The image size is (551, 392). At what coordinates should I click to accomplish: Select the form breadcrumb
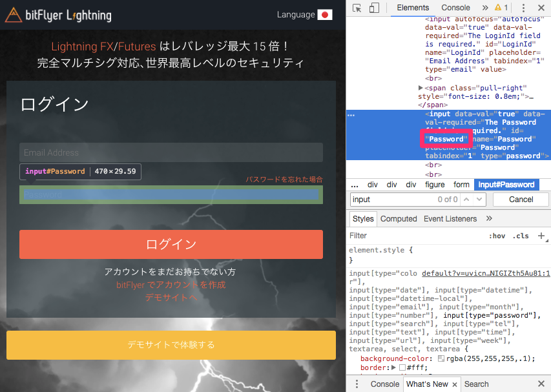(x=461, y=185)
